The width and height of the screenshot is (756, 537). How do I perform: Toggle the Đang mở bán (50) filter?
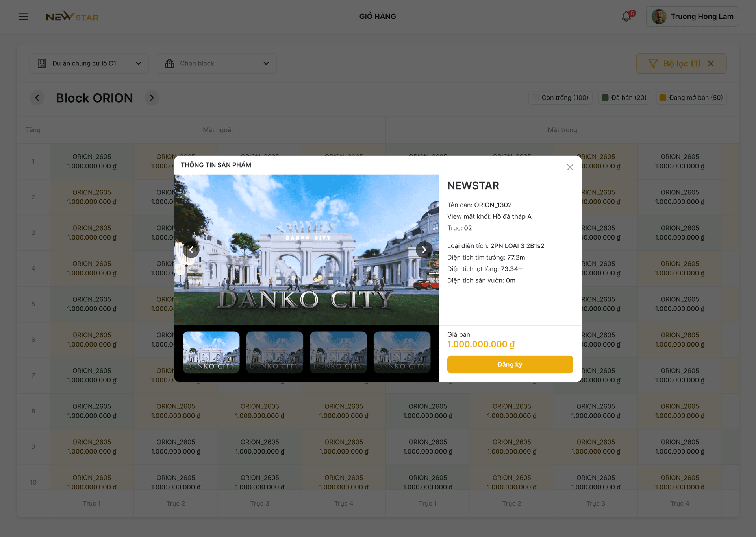tap(691, 98)
